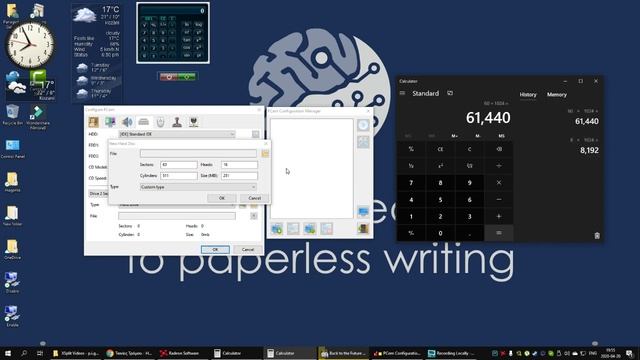Open the Mouse tab in Configure PCem
Viewport: 640px width, 360px height.
click(160, 122)
